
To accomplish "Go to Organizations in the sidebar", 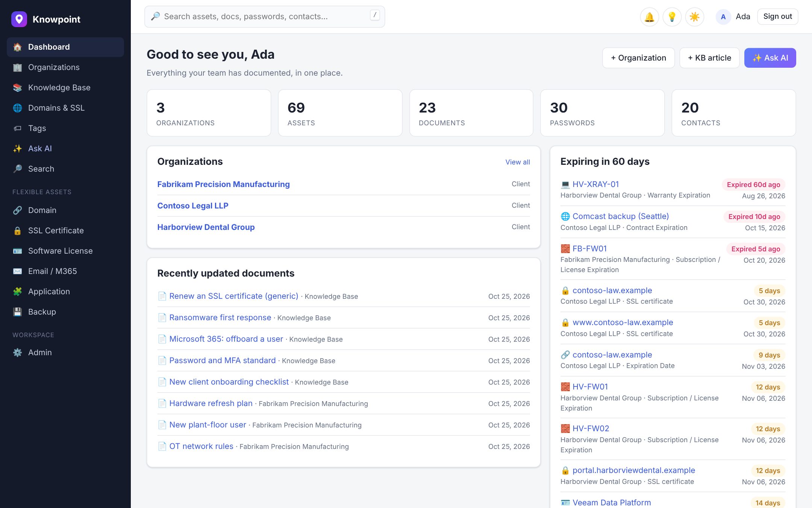I will pos(65,67).
